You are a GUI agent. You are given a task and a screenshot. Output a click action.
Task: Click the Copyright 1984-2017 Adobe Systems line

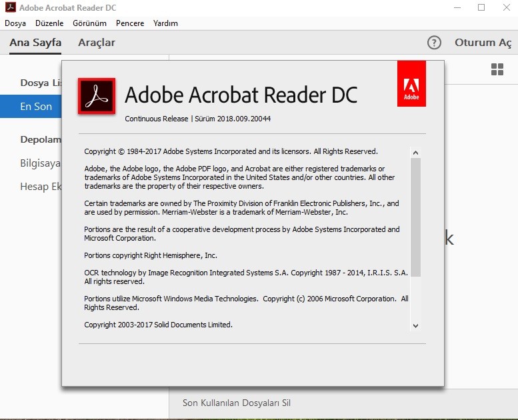click(x=231, y=151)
